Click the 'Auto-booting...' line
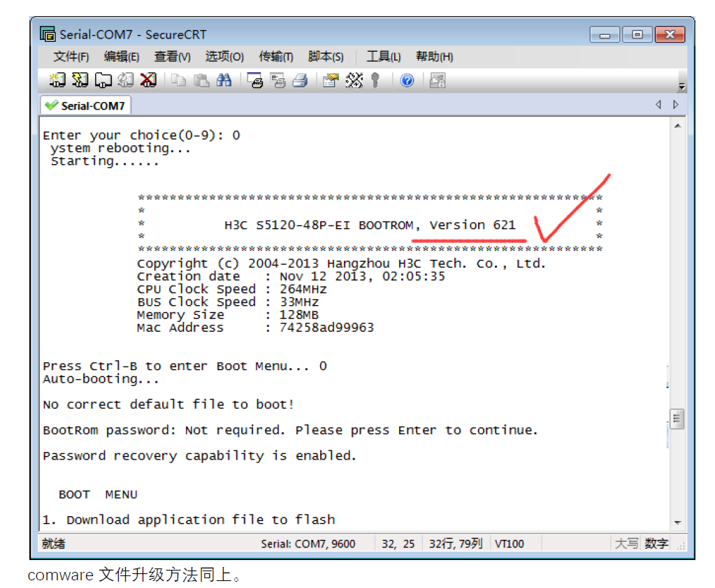 pyautogui.click(x=101, y=379)
